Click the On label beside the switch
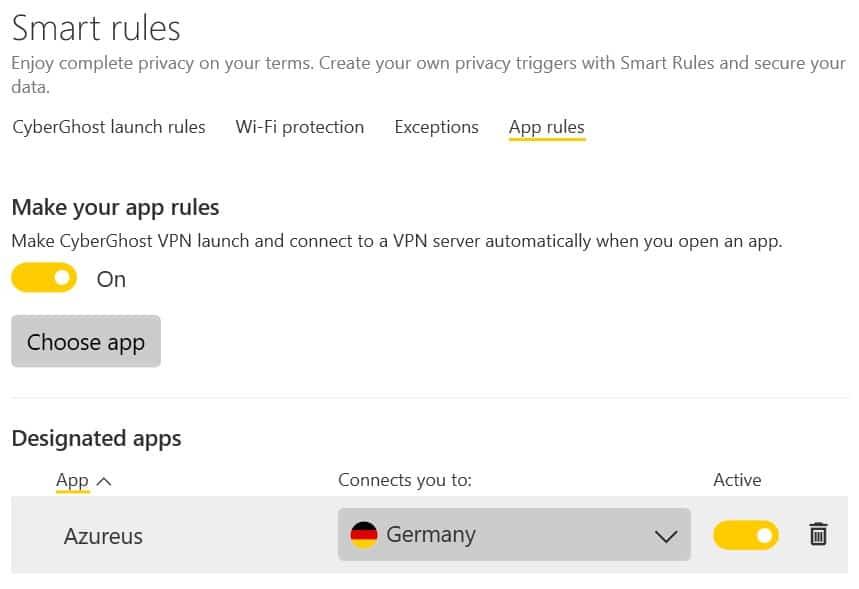 coord(111,279)
